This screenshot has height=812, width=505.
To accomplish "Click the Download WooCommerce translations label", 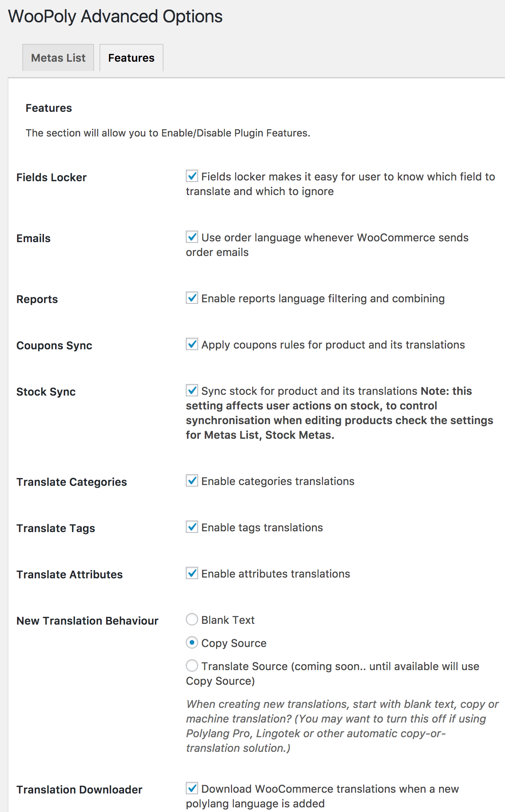I will (322, 796).
